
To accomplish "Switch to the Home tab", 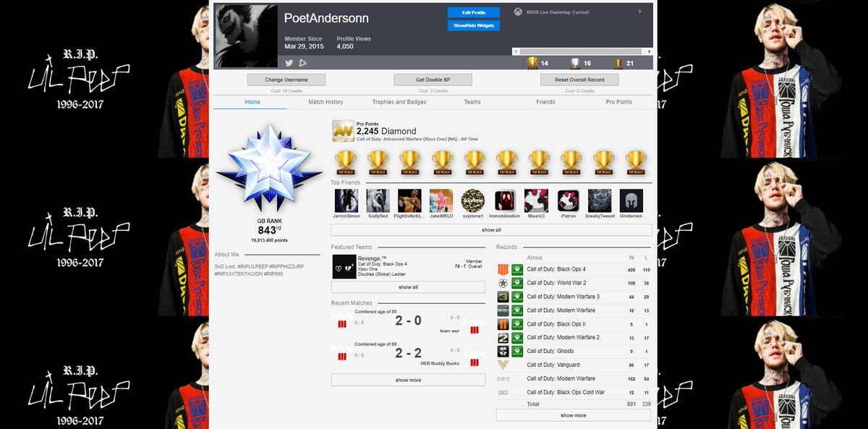I will (x=252, y=102).
